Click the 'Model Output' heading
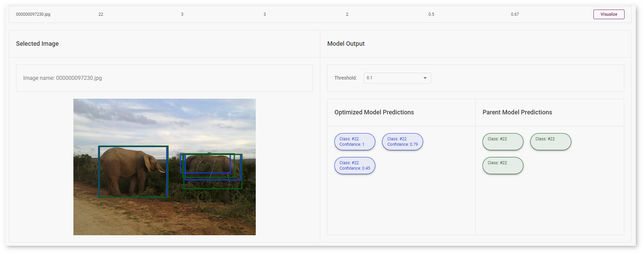The width and height of the screenshot is (644, 254). tap(346, 44)
